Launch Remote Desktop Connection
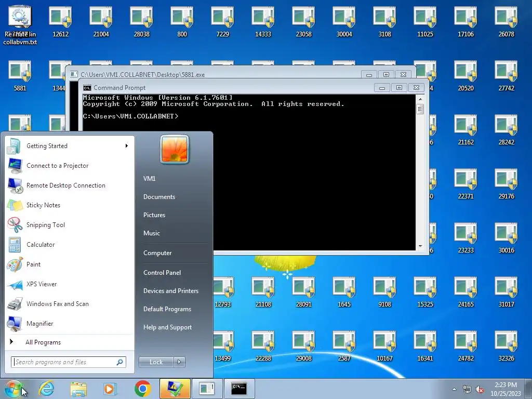This screenshot has height=399, width=532. click(x=70, y=185)
